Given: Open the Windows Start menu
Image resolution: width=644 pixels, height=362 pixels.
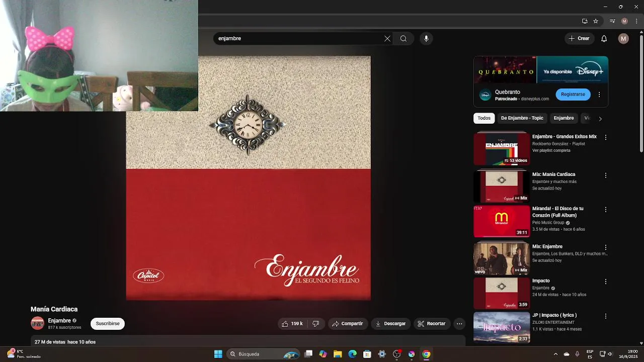Looking at the screenshot, I should (x=218, y=354).
